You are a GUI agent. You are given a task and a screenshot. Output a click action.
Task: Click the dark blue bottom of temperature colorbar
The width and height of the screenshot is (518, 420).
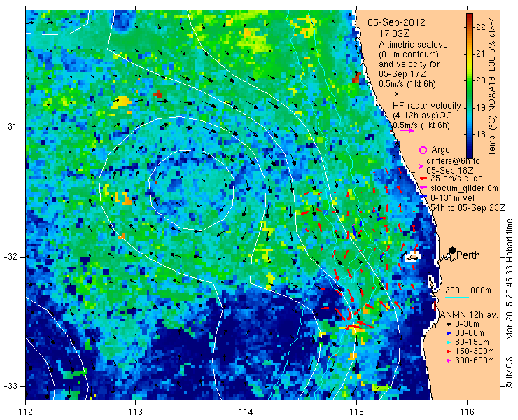(470, 153)
